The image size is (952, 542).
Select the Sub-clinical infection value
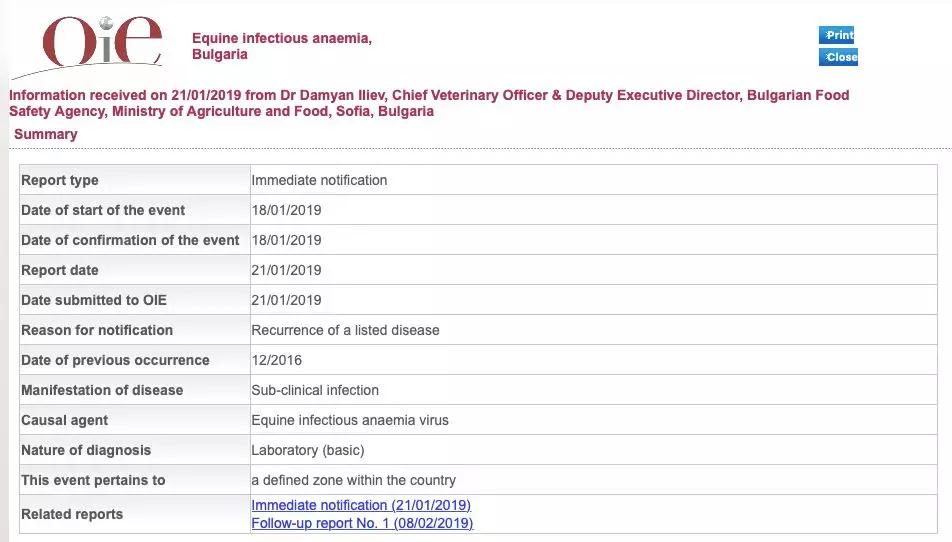point(315,390)
